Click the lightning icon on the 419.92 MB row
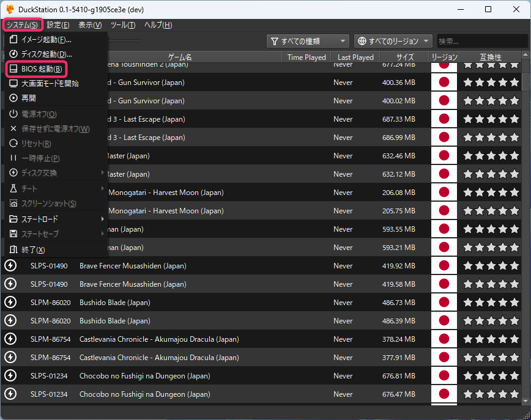This screenshot has height=420, width=531. click(x=10, y=266)
